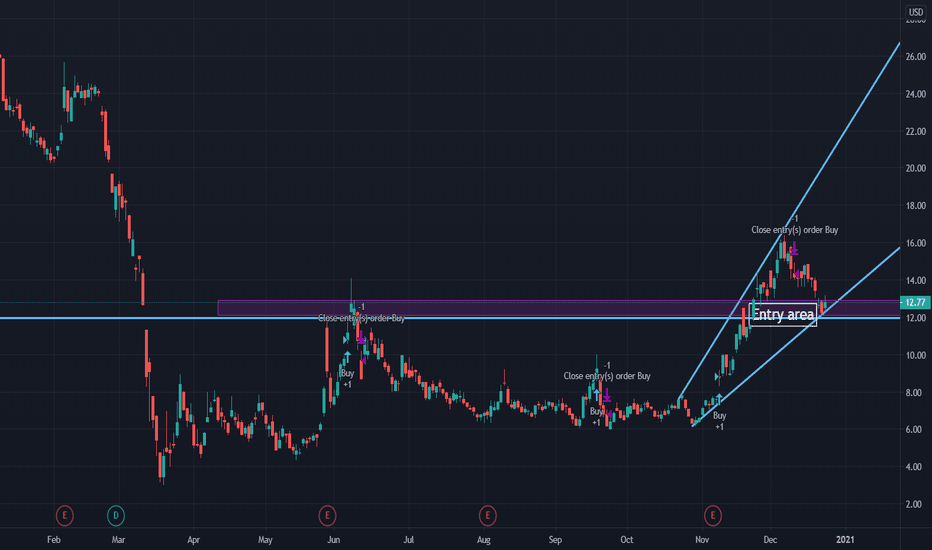Click the 2021 label on time axis
The image size is (932, 550).
point(845,540)
